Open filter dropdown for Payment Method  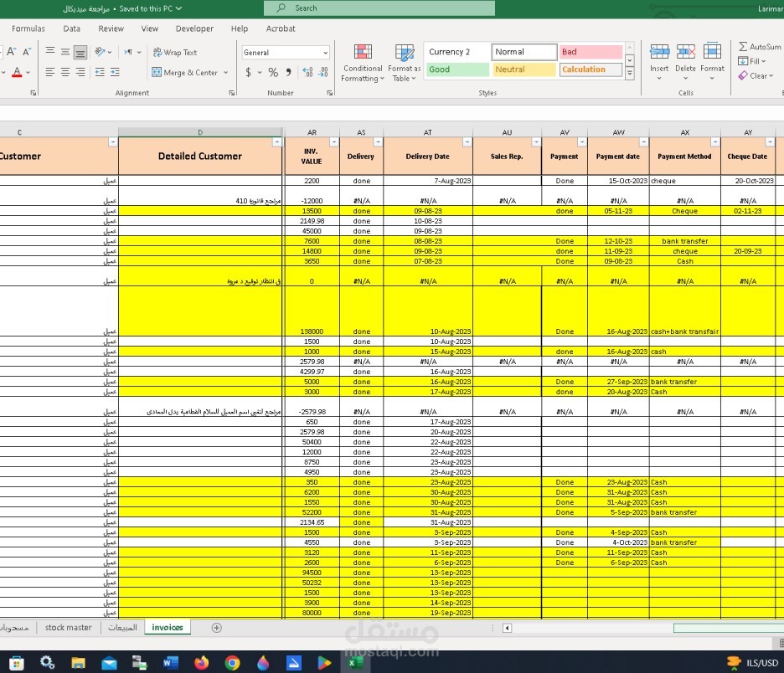click(715, 142)
